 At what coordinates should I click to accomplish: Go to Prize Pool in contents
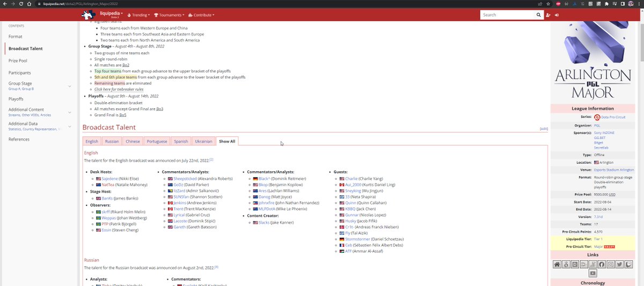(x=18, y=61)
